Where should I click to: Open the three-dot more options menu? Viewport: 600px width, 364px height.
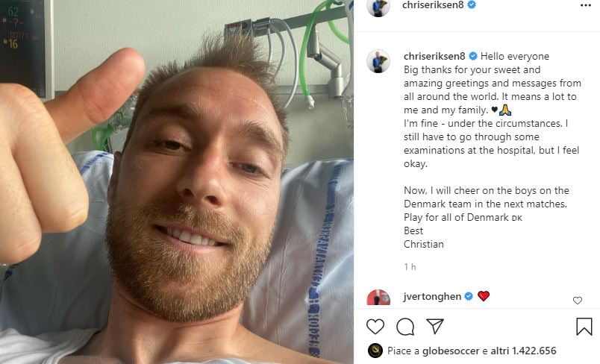point(586,5)
